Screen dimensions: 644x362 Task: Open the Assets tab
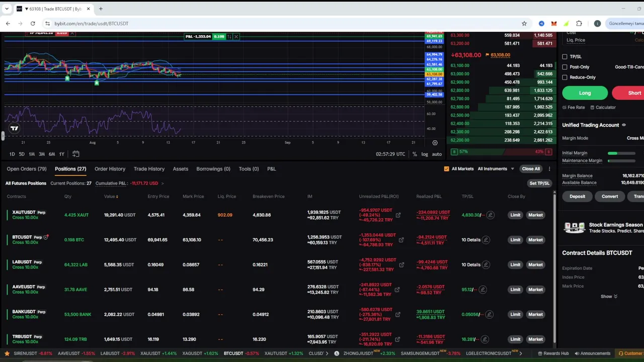pos(181,169)
